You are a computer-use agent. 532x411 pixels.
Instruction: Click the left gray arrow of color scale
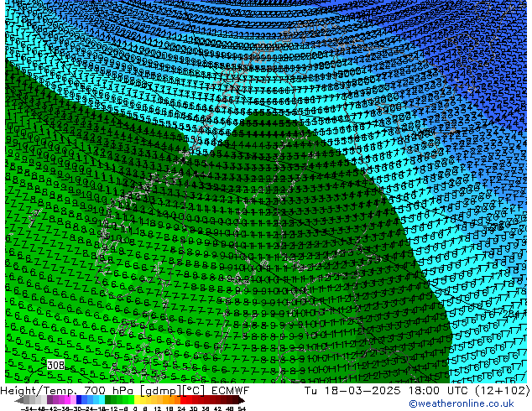tap(18, 400)
